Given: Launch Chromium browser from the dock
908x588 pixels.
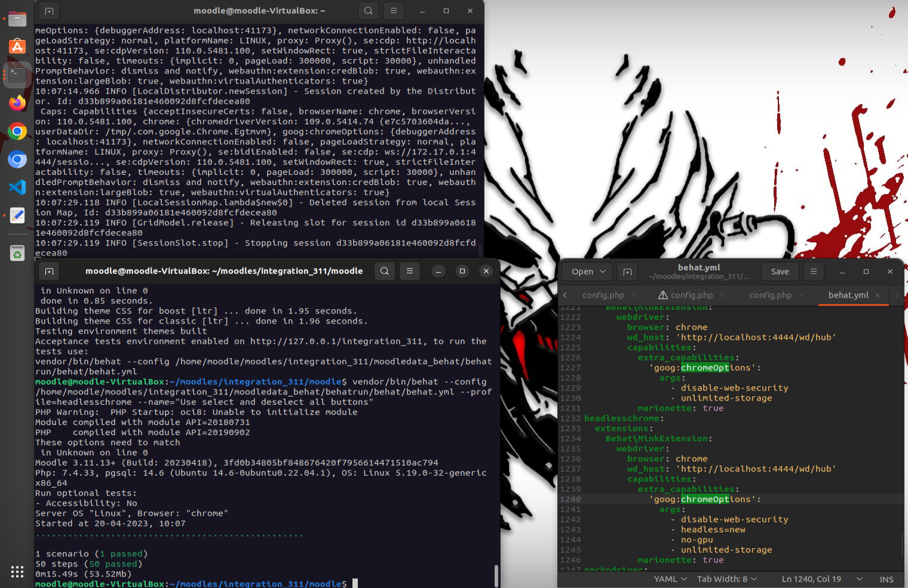Looking at the screenshot, I should (17, 159).
